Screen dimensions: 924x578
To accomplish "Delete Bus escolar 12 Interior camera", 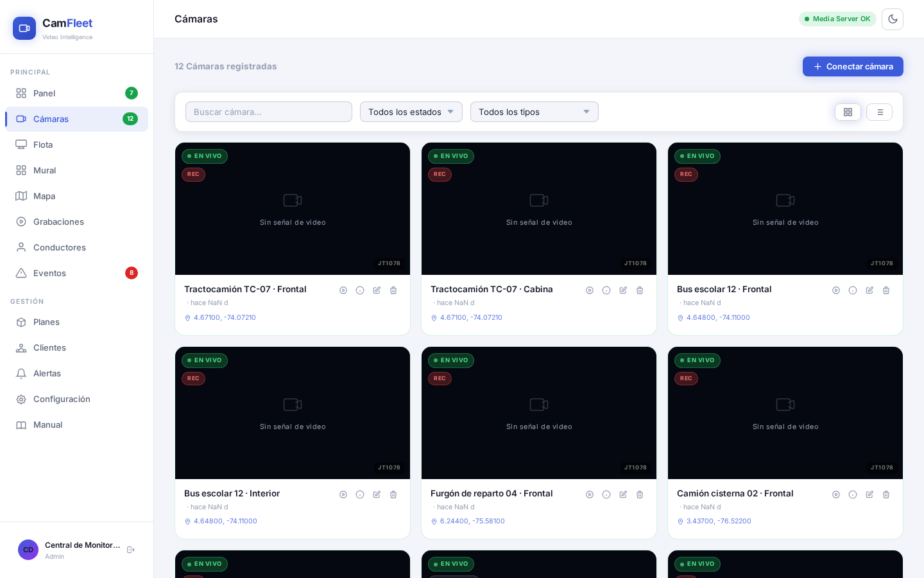I will pyautogui.click(x=393, y=495).
